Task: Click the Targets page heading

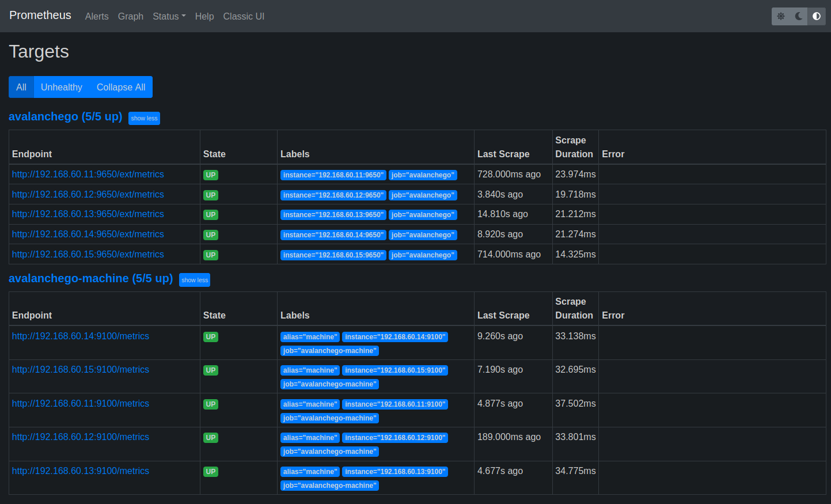Action: coord(39,52)
